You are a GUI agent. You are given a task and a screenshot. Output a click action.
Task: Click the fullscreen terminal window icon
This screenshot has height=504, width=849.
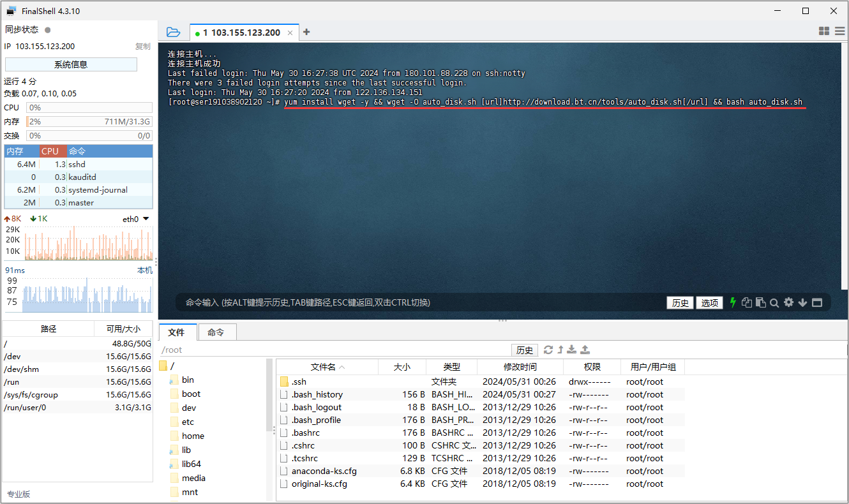click(817, 303)
